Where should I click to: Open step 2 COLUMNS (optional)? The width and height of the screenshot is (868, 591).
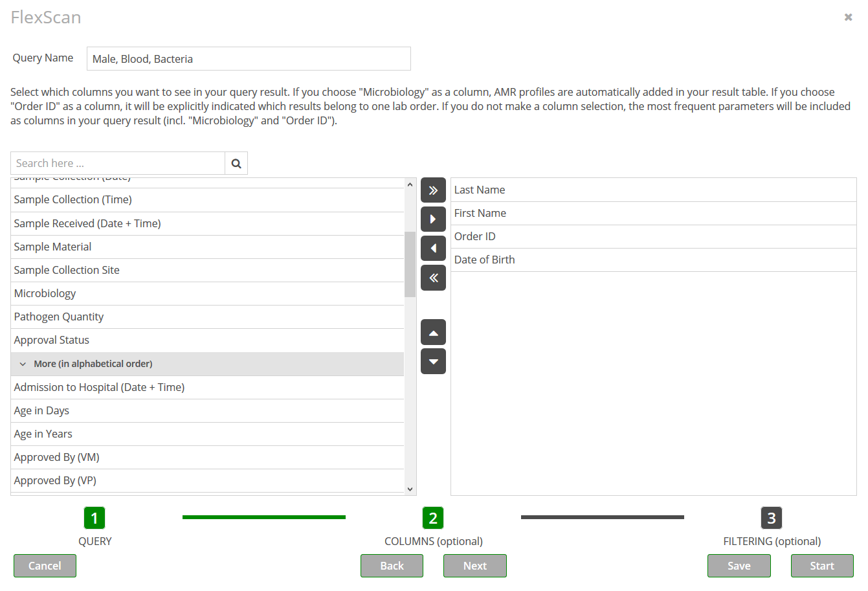(433, 518)
